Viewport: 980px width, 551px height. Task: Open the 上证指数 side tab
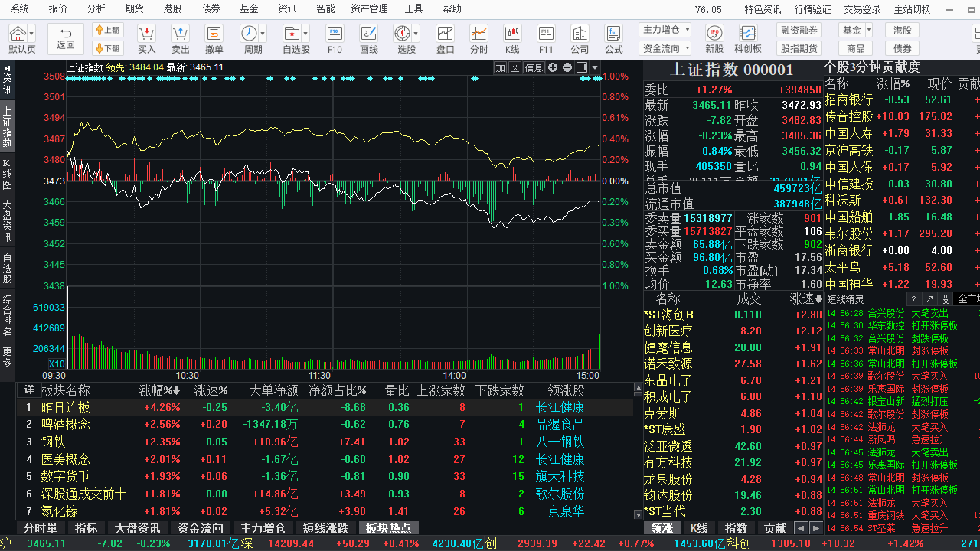pyautogui.click(x=7, y=127)
